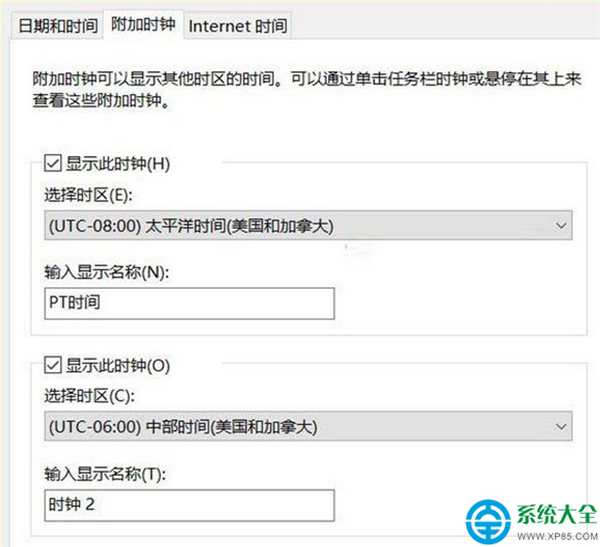Viewport: 600px width, 547px height.
Task: Switch to the 日期和时间 tab
Action: click(x=58, y=26)
